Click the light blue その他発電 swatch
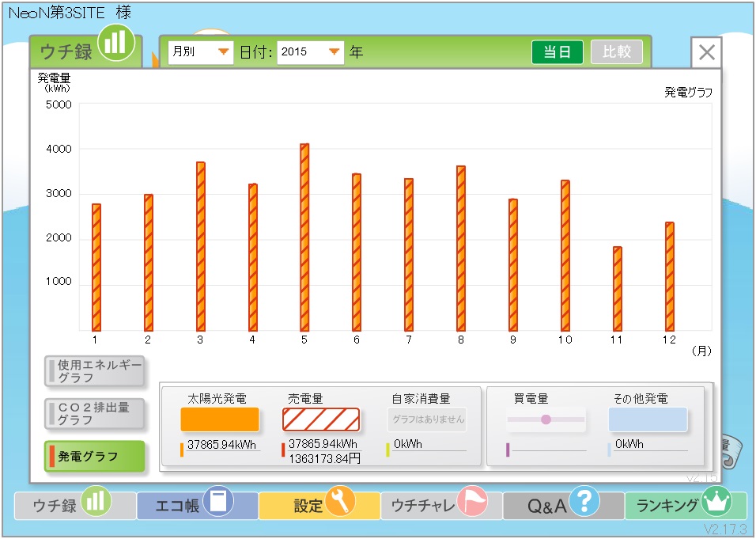This screenshot has height=539, width=756. coord(648,419)
